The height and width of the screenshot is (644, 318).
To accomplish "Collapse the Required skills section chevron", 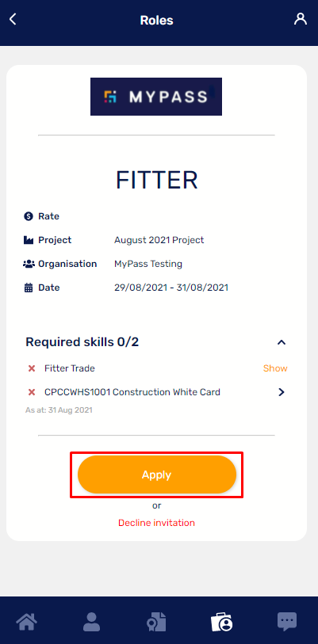I will click(x=282, y=342).
